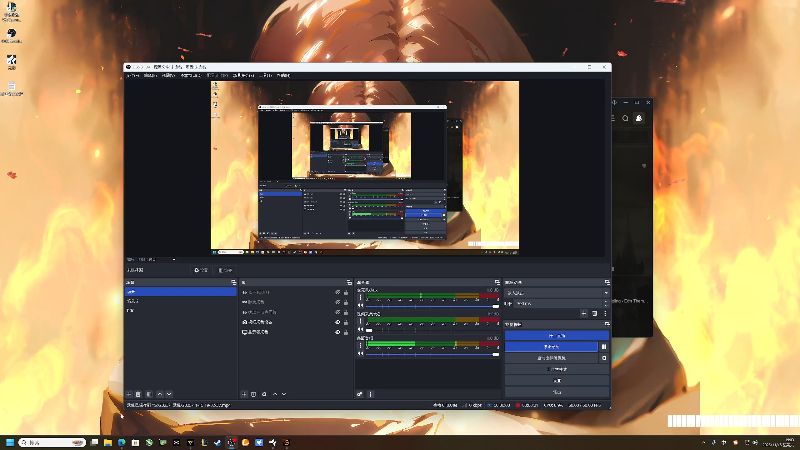Image resolution: width=800 pixels, height=450 pixels.
Task: Click the first channel volume slider
Action: pos(432,306)
